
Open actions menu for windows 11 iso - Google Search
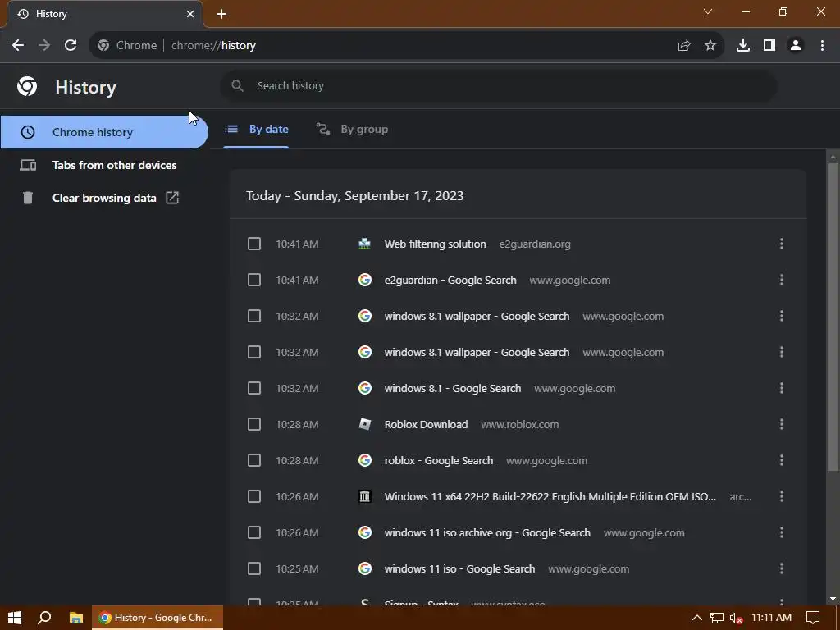click(782, 568)
